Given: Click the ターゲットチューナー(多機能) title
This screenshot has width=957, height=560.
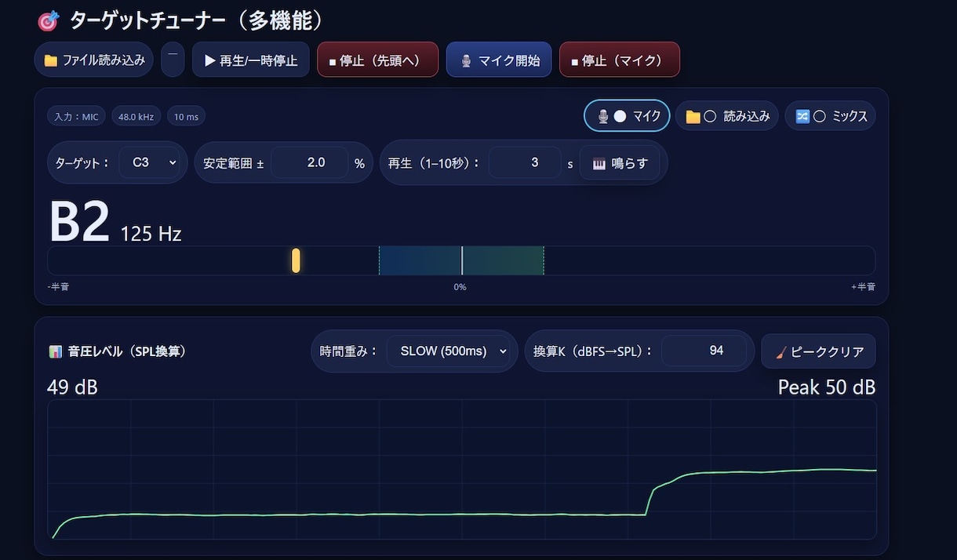Looking at the screenshot, I should pyautogui.click(x=197, y=21).
